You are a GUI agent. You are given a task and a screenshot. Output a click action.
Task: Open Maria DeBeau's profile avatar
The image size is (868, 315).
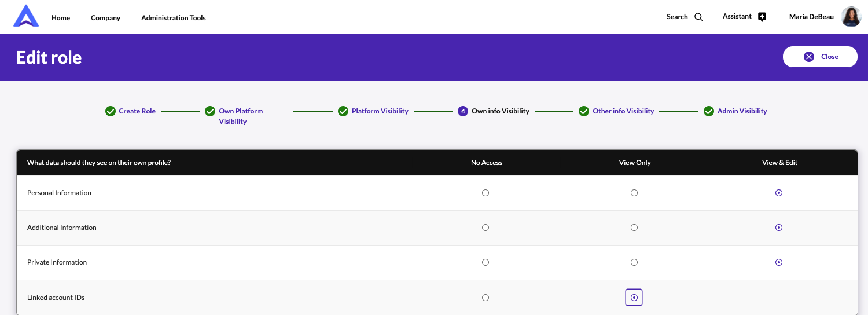[x=851, y=17]
